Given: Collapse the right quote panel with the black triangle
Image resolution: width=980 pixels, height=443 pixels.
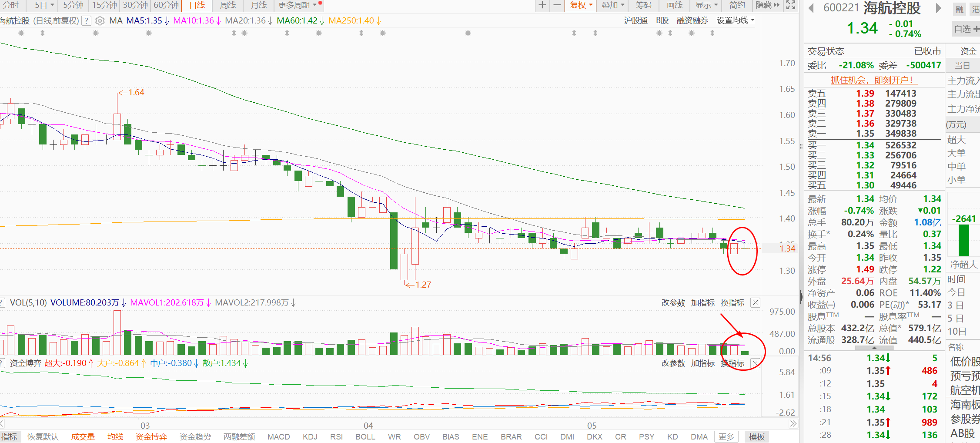Looking at the screenshot, I should tap(801, 296).
